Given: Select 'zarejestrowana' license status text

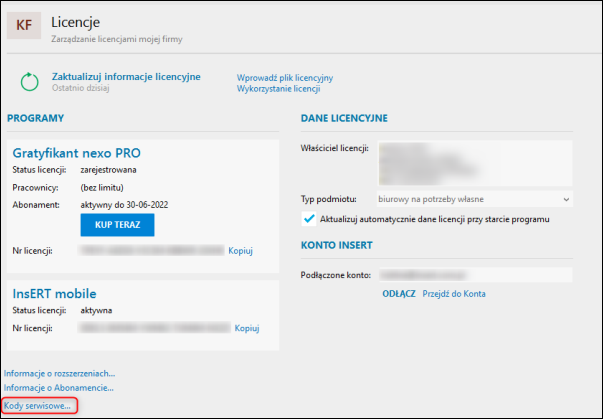Looking at the screenshot, I should [108, 170].
